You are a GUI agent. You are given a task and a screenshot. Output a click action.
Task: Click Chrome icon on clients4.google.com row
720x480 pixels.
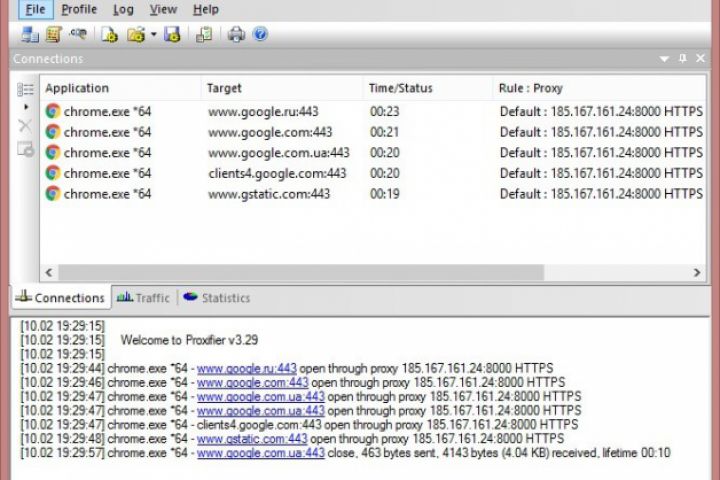click(53, 173)
